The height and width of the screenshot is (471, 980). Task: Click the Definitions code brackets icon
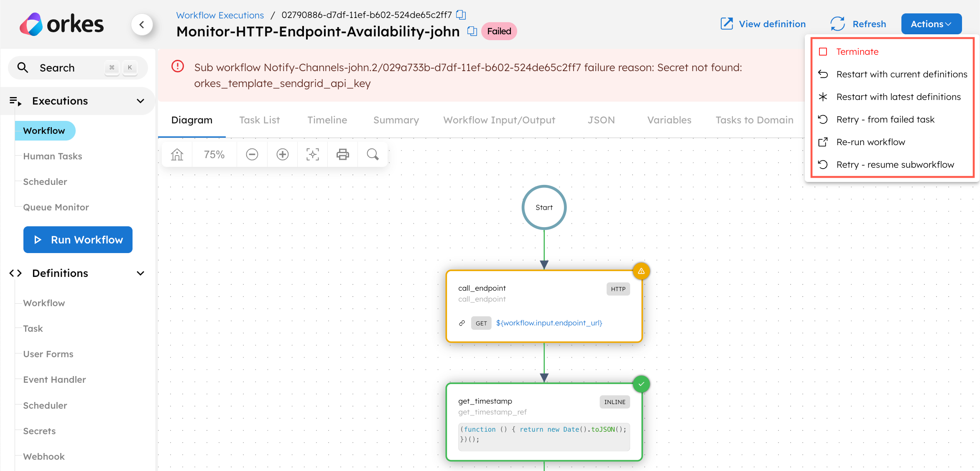15,273
